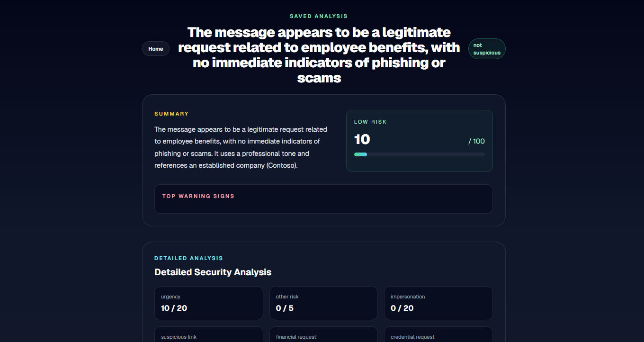Click the low risk progress bar
The width and height of the screenshot is (644, 342).
coord(420,154)
